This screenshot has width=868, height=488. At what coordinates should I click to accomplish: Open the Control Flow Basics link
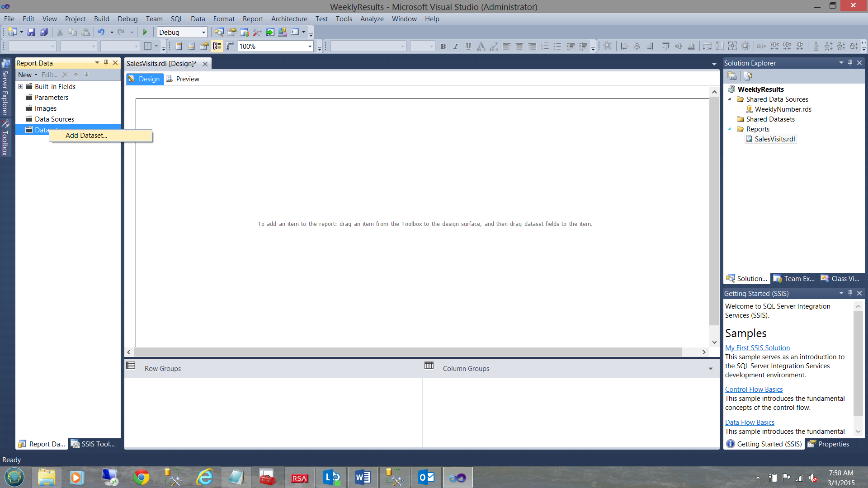[754, 389]
